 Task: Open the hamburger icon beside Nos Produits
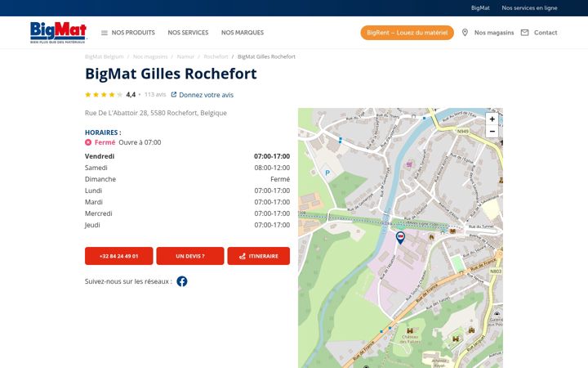coord(105,33)
